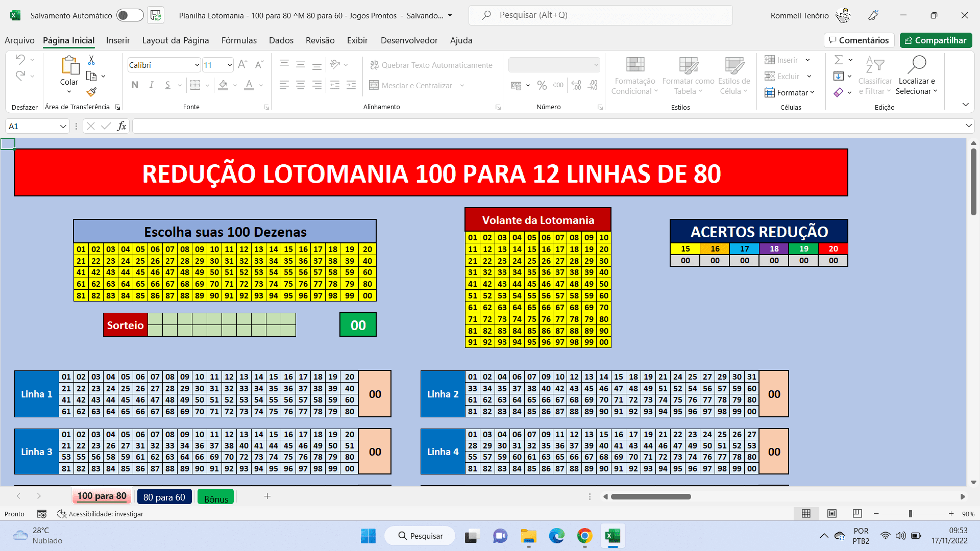The width and height of the screenshot is (980, 551).
Task: Click Excluir cells button
Action: [x=782, y=76]
